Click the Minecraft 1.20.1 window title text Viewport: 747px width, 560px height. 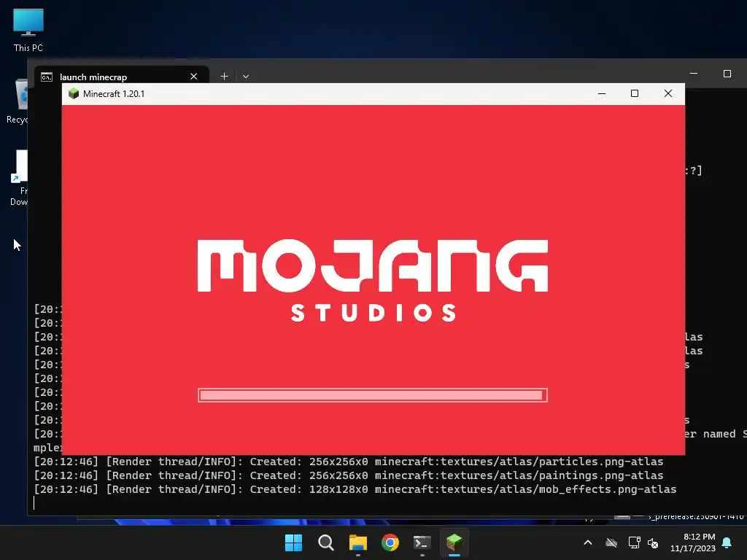tap(114, 94)
